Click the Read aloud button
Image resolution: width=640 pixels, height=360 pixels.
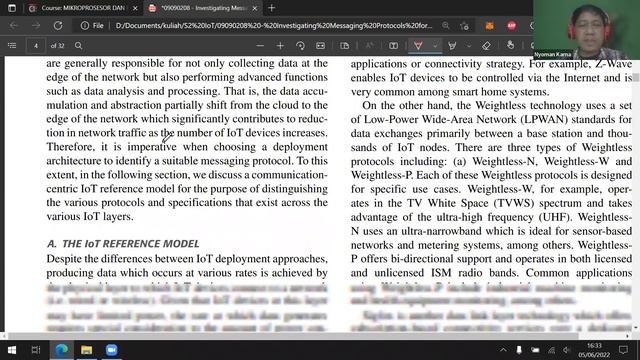click(x=369, y=46)
